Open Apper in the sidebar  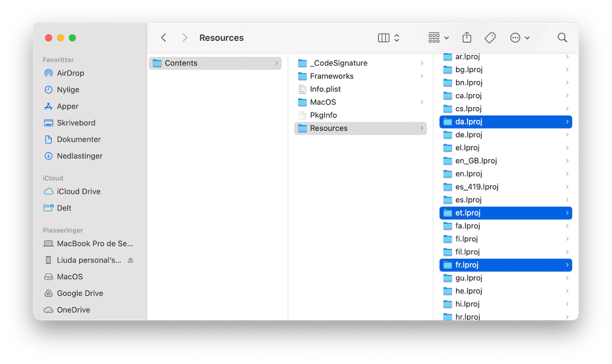click(x=67, y=106)
